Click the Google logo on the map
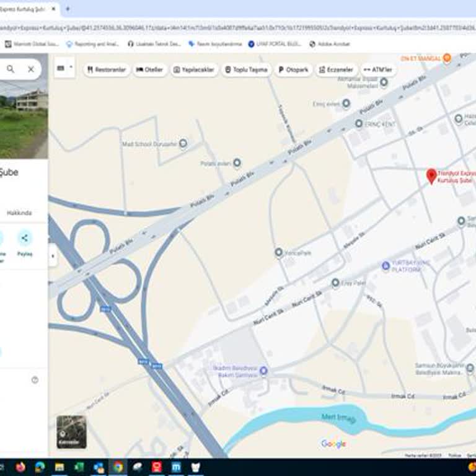The height and width of the screenshot is (476, 476). click(x=333, y=444)
